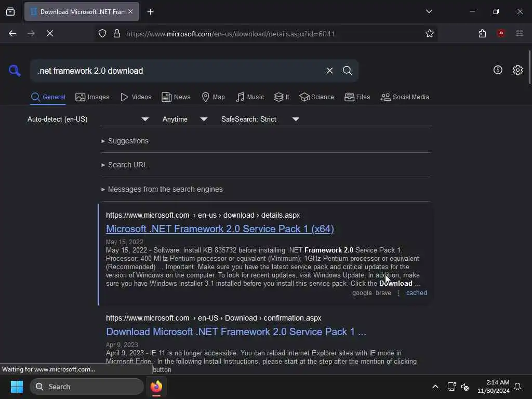Expand the Search URL section

124,165
